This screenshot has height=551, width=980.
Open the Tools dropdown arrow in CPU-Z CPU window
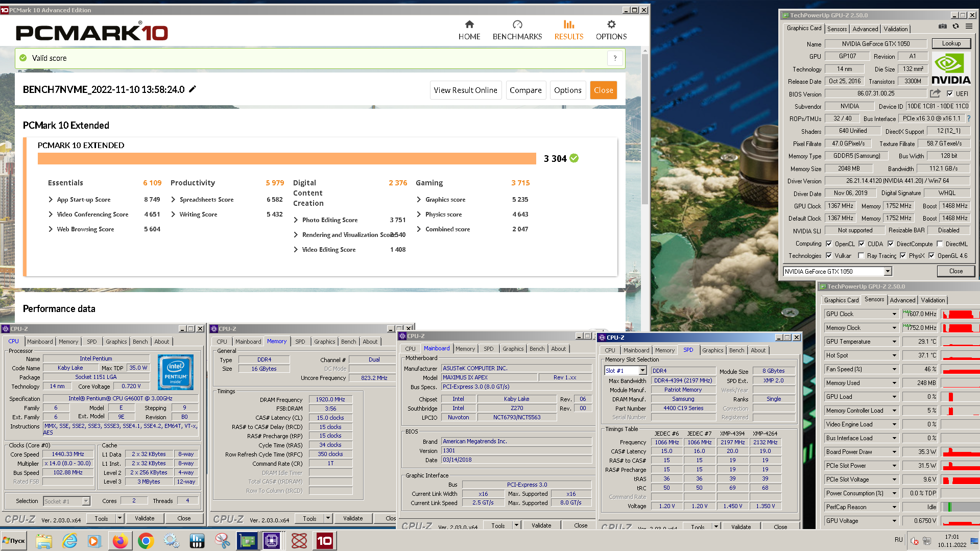coord(119,518)
